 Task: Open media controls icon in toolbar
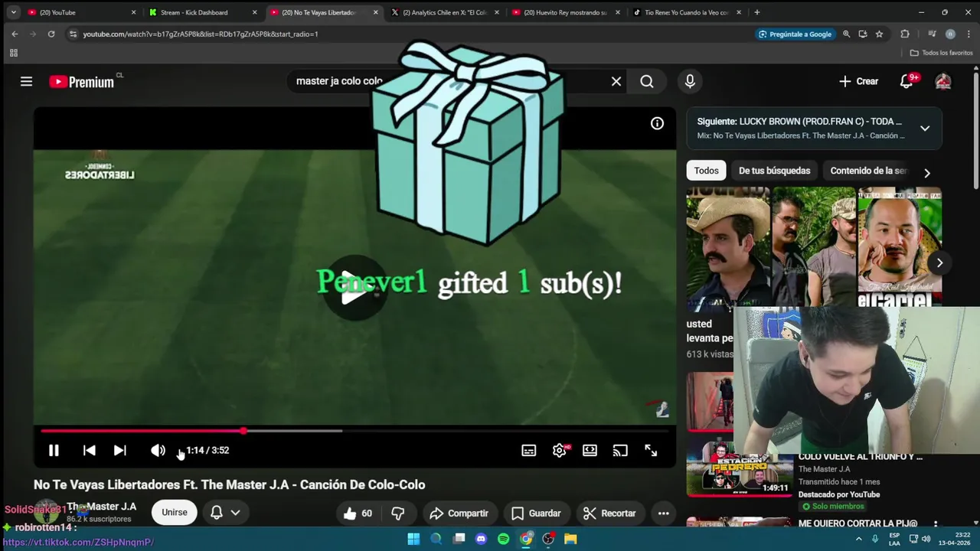coord(932,34)
